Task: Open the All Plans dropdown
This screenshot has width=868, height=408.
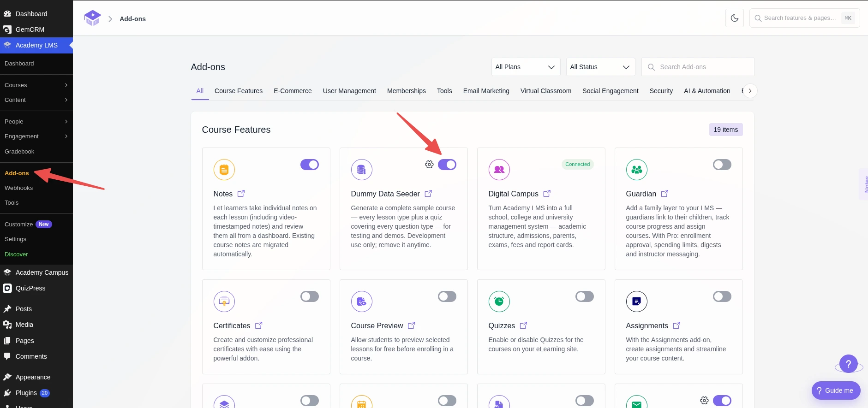Action: click(526, 67)
